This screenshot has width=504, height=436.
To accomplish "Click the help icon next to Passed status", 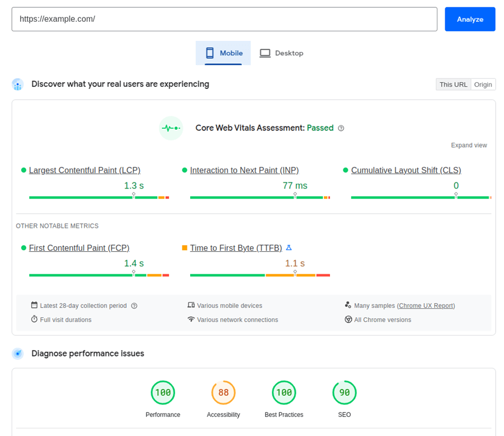I will click(x=342, y=128).
